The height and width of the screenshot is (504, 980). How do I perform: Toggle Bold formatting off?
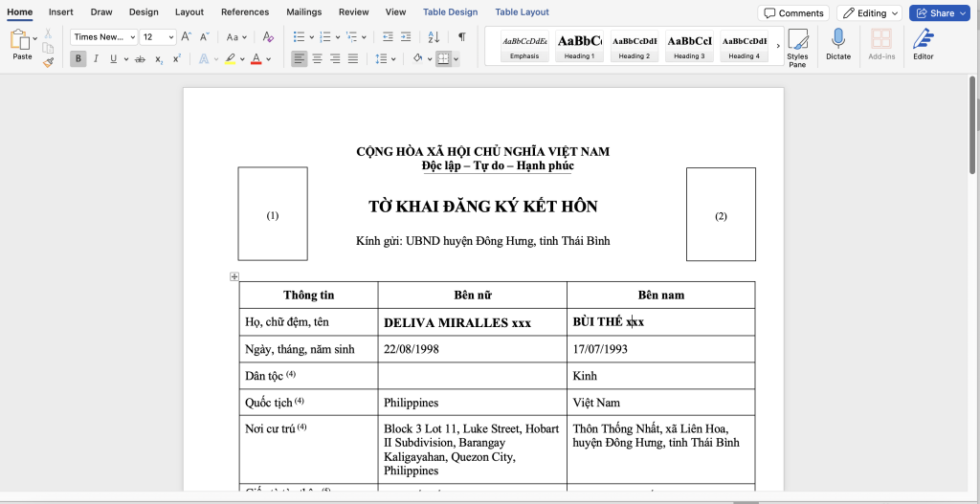pos(78,59)
